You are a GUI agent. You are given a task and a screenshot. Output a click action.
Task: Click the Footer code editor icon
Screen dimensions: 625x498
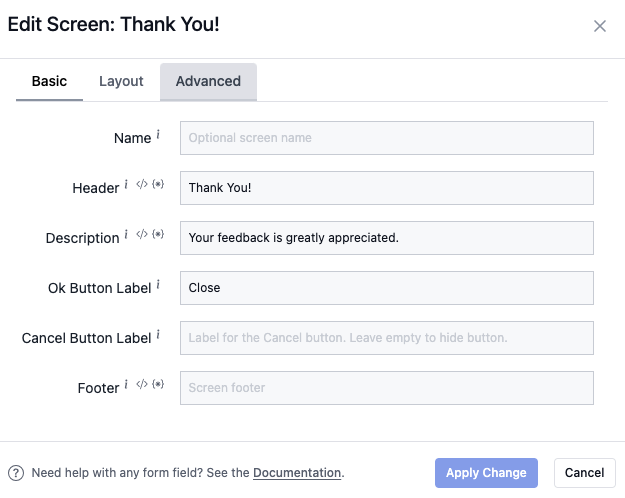click(x=142, y=386)
